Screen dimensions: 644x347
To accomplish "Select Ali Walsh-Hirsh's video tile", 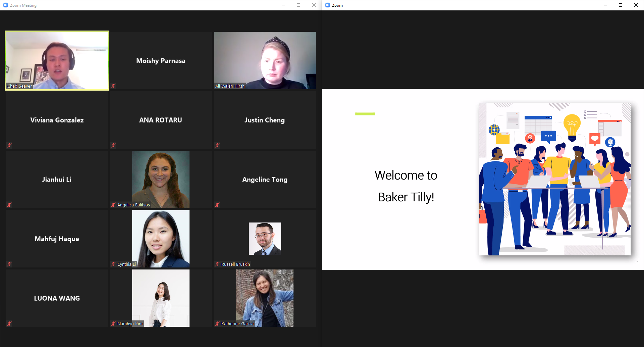I will (265, 60).
